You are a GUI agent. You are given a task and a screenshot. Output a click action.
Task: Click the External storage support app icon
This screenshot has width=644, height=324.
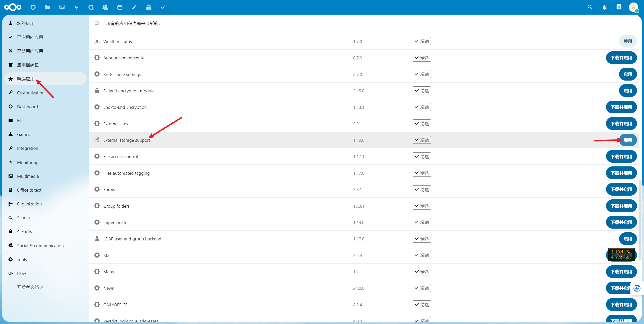click(x=97, y=140)
